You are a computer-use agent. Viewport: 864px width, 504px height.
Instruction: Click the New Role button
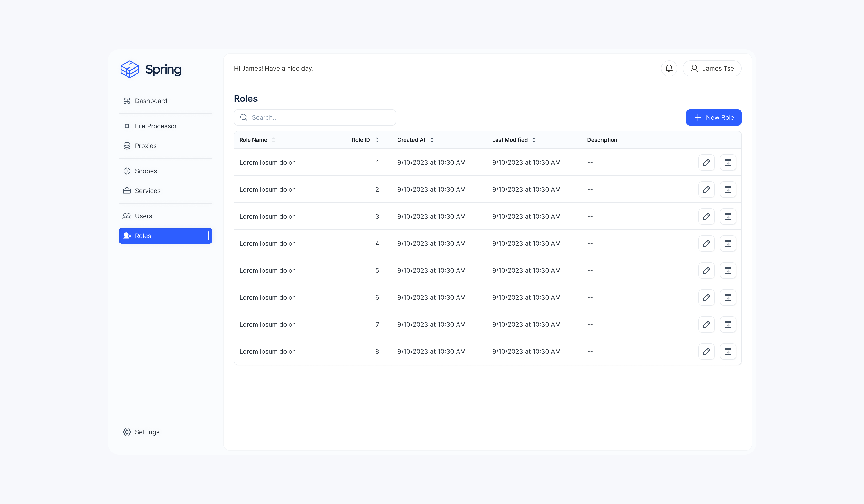pos(713,118)
